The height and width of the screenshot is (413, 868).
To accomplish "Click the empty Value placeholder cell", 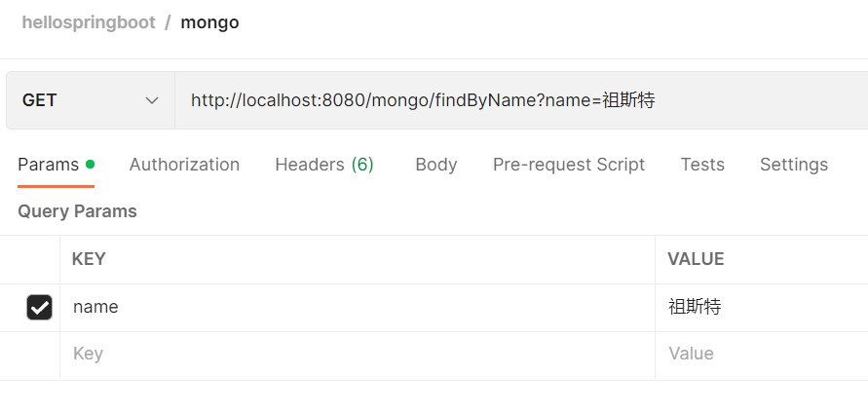I will (x=760, y=354).
